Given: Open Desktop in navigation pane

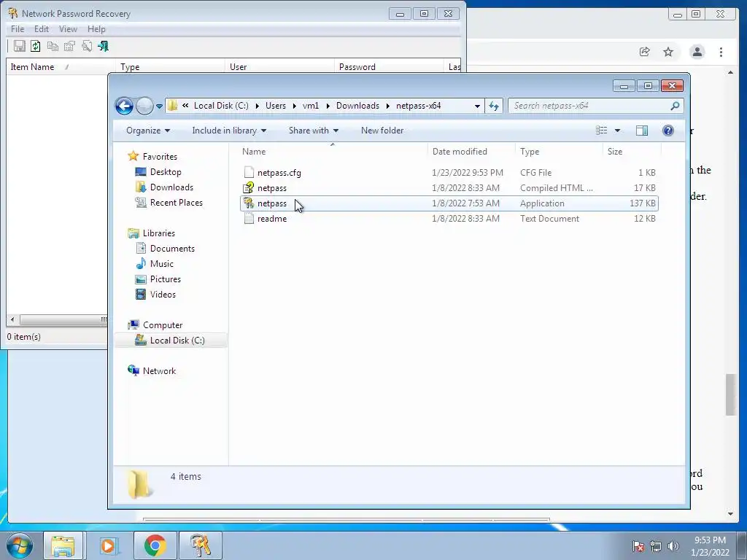Looking at the screenshot, I should point(166,172).
